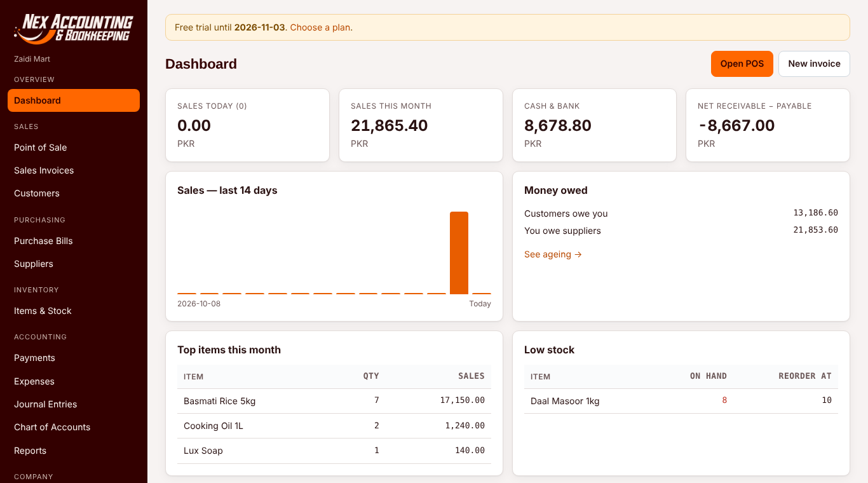The image size is (868, 483).
Task: Click the Today chart axis label
Action: coord(480,304)
